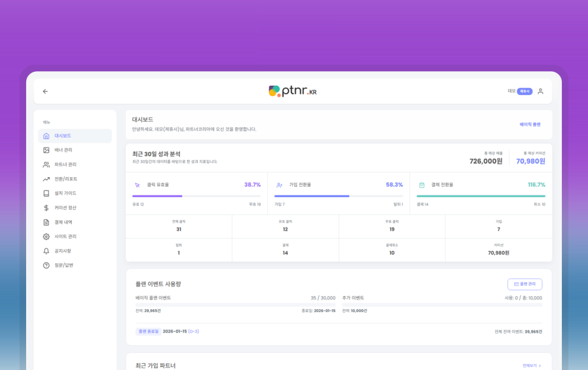Click the shopping bag icon beside 결제 전환율
Viewport: 588px width, 370px height.
[x=422, y=185]
